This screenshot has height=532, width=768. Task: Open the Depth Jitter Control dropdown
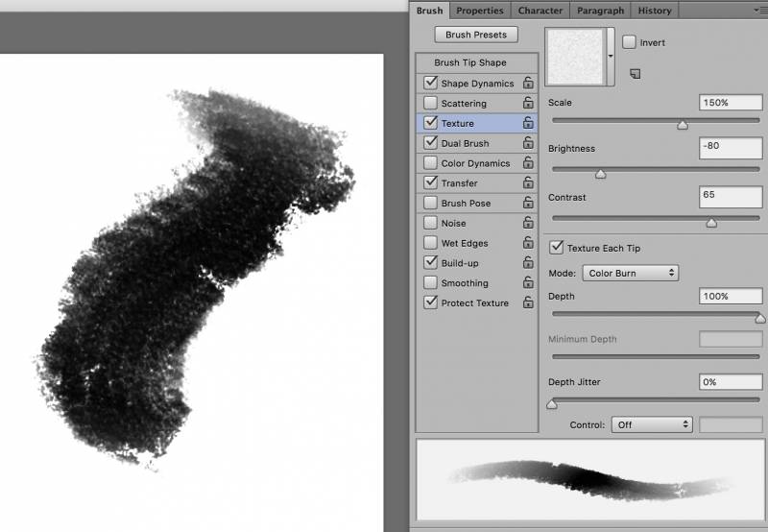[653, 423]
